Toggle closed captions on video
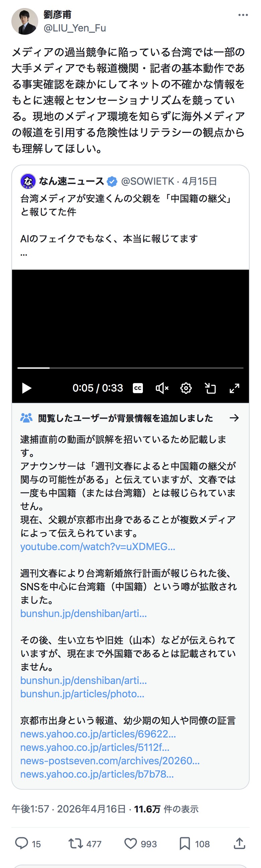 138,388
